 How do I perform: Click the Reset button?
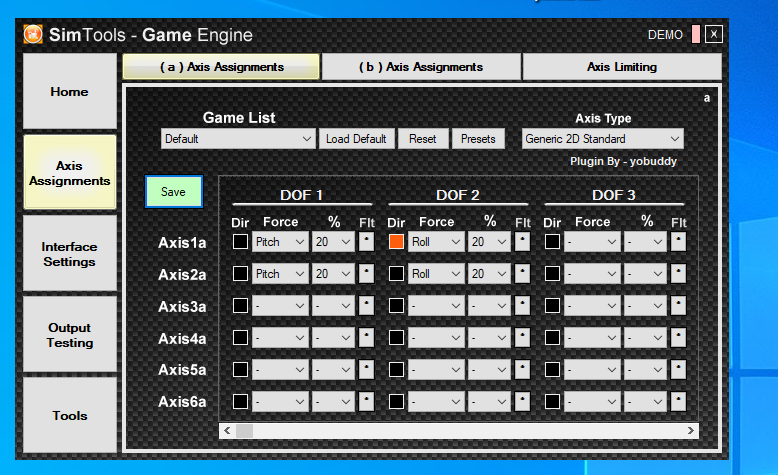423,139
